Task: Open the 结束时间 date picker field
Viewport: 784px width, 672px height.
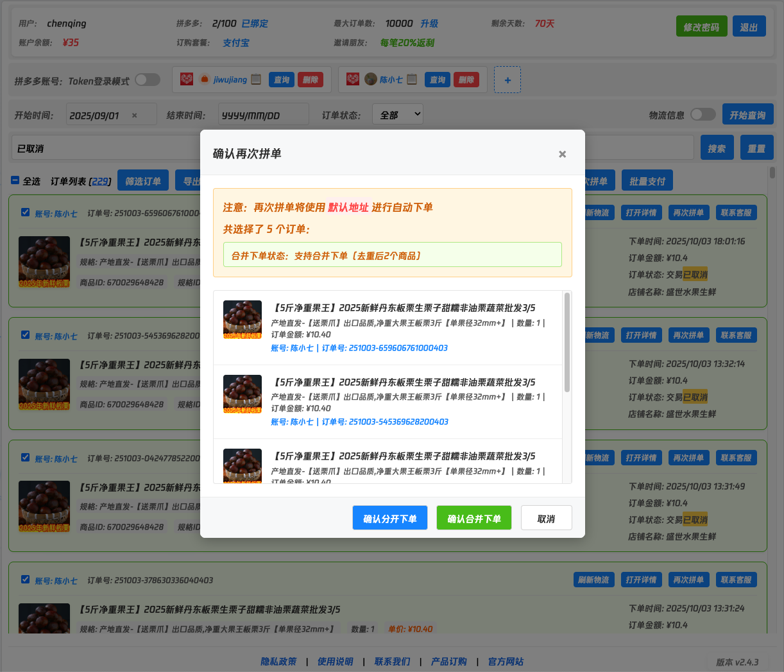Action: 263,116
